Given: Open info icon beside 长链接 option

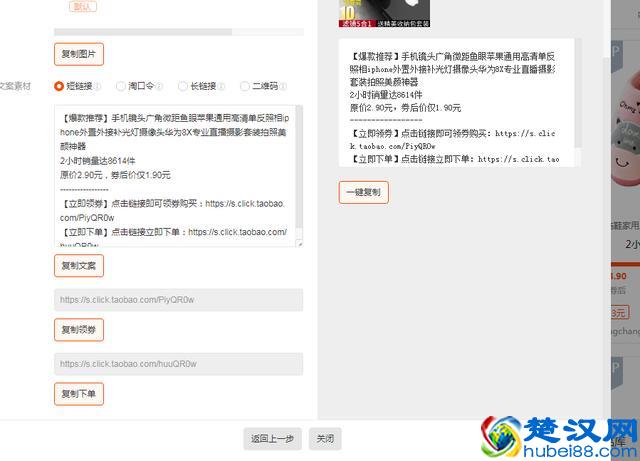Looking at the screenshot, I should click(x=221, y=87).
